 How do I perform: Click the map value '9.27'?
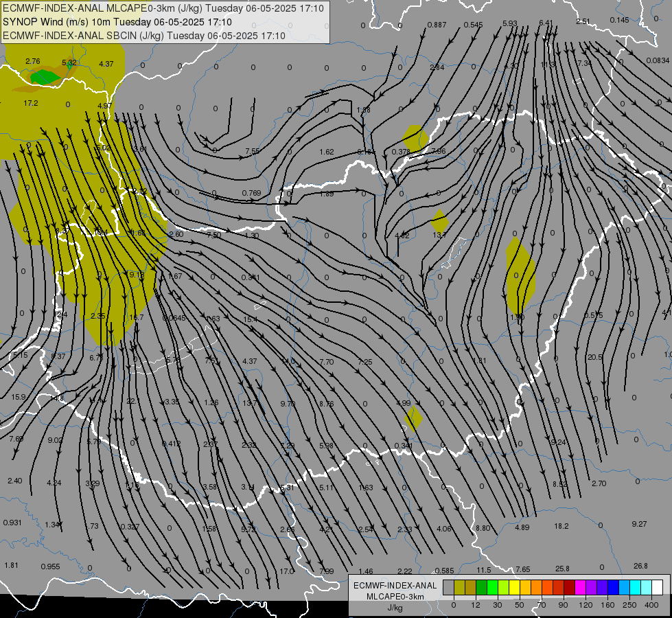click(x=639, y=524)
